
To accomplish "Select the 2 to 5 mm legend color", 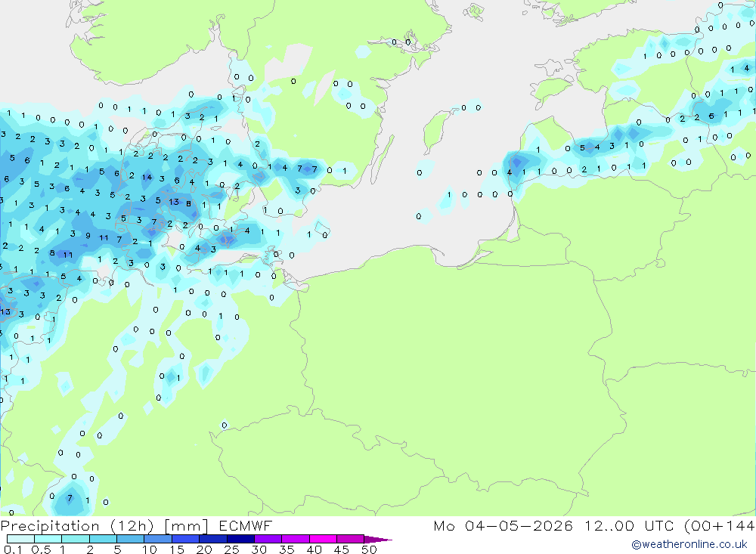I will (x=103, y=539).
